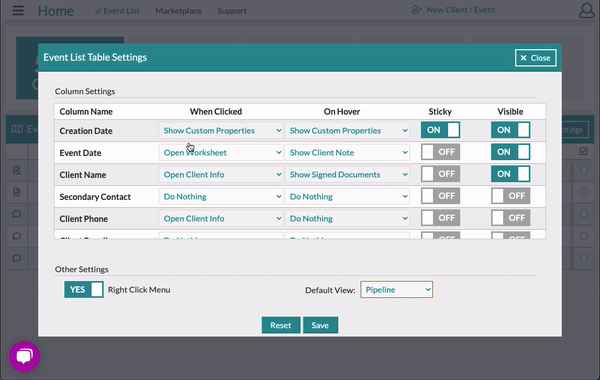Click the Sticky column header
This screenshot has height=380, width=600.
(x=440, y=111)
